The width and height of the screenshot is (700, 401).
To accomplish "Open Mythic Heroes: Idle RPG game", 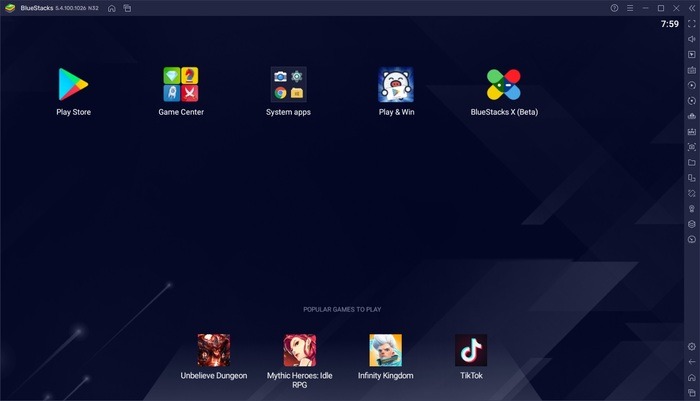I will [300, 350].
